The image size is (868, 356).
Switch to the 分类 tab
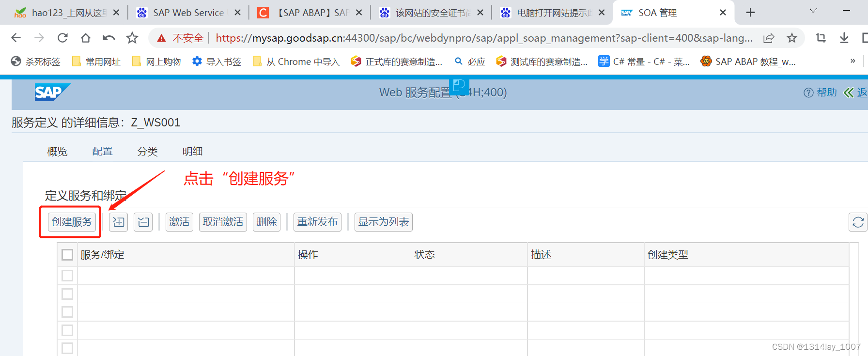[x=147, y=152]
